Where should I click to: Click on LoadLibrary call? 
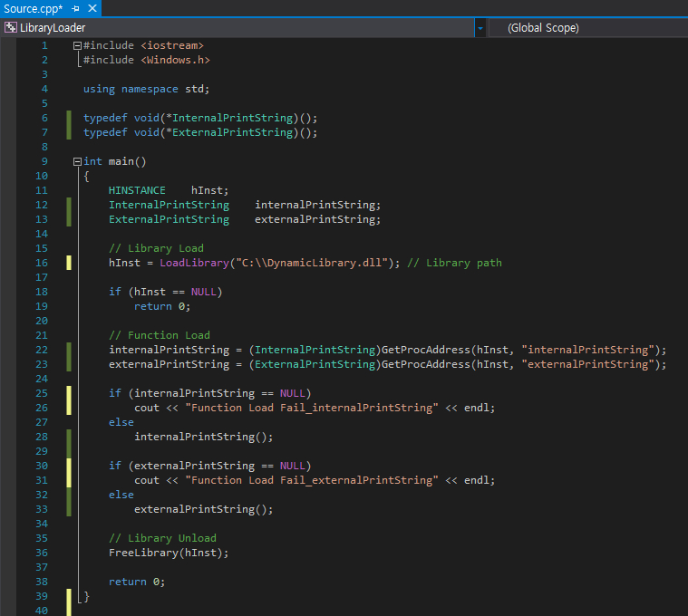pos(194,263)
